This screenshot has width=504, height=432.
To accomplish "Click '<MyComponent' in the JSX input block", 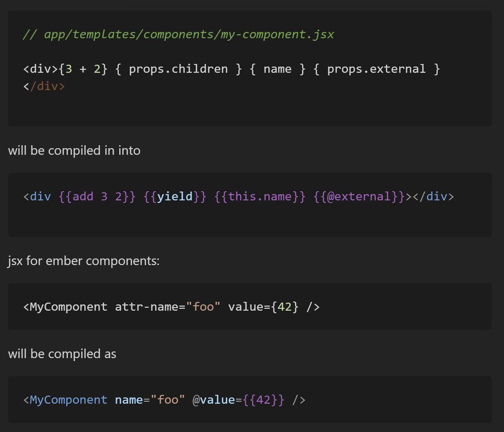I will pyautogui.click(x=65, y=307).
